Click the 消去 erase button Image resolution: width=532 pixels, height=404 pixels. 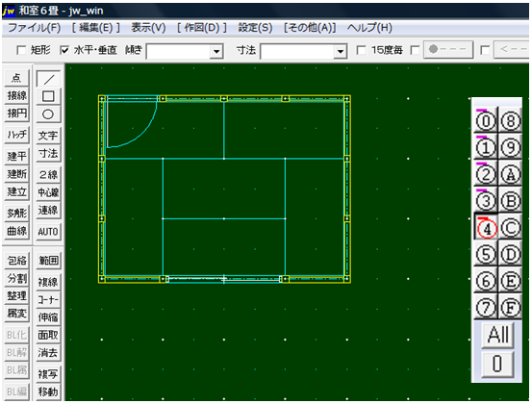click(x=48, y=353)
